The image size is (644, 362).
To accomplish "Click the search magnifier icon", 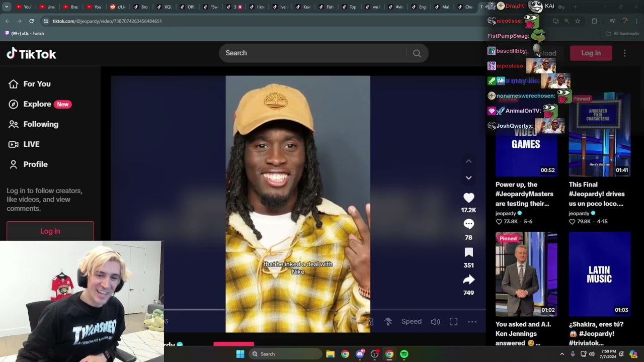I will point(417,53).
